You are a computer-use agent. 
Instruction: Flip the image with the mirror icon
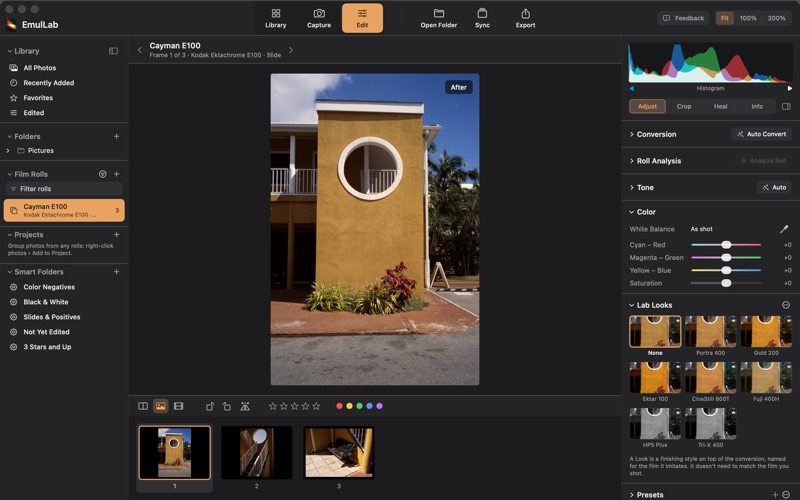[245, 406]
